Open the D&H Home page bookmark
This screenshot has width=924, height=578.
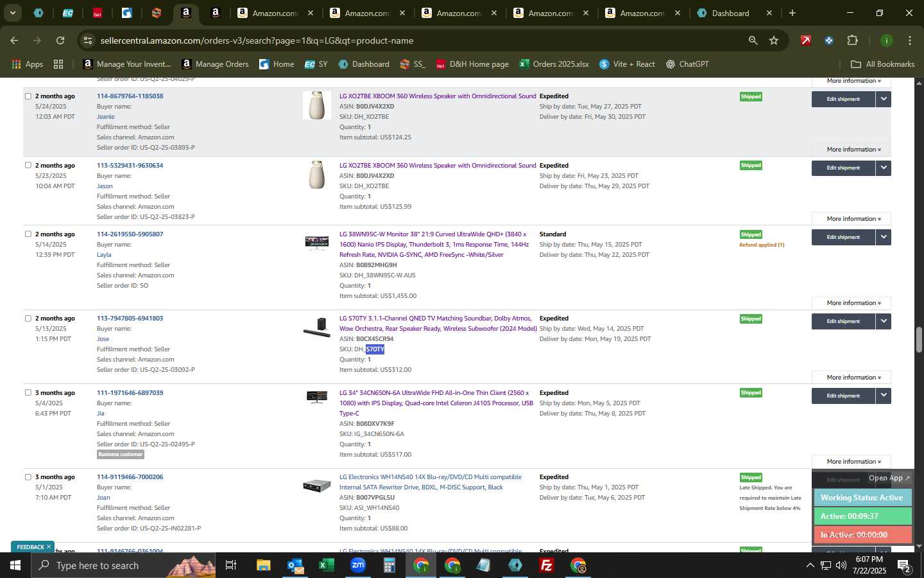472,64
